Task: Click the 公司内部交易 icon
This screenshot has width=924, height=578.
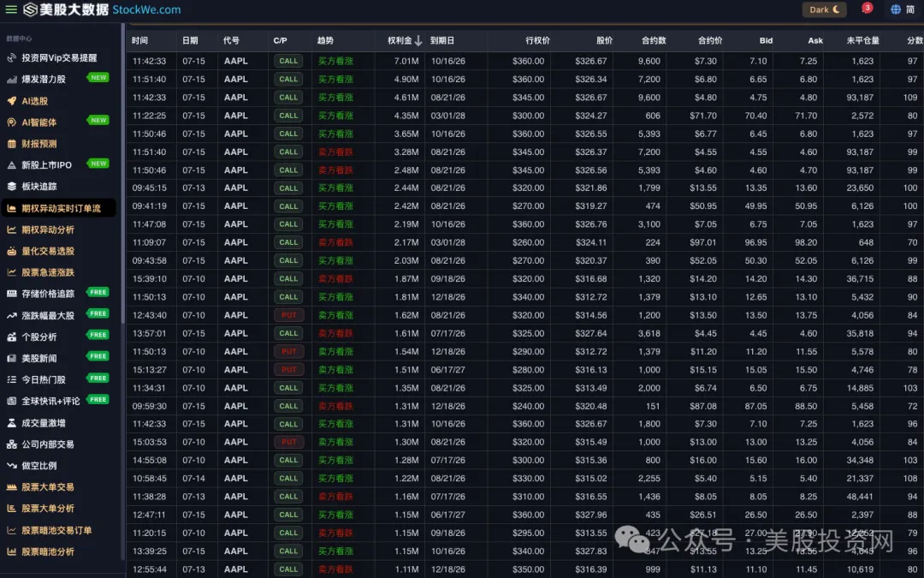Action: click(11, 444)
